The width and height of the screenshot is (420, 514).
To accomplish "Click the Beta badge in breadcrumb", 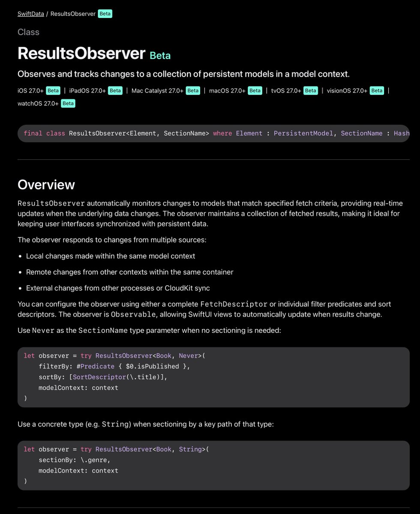I will [x=105, y=14].
